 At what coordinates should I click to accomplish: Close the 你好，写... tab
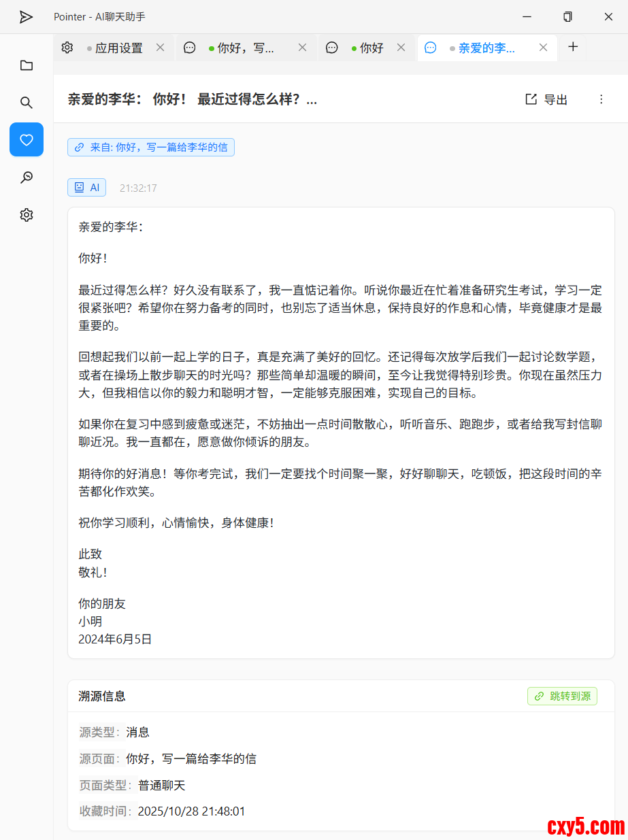(x=303, y=48)
